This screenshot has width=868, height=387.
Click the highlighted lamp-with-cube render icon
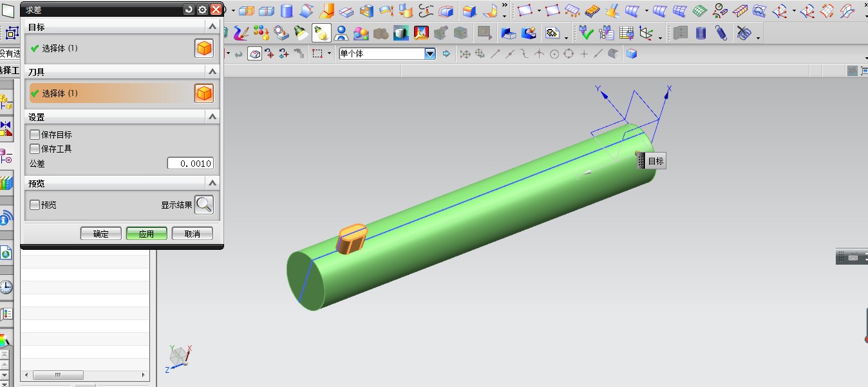(321, 32)
